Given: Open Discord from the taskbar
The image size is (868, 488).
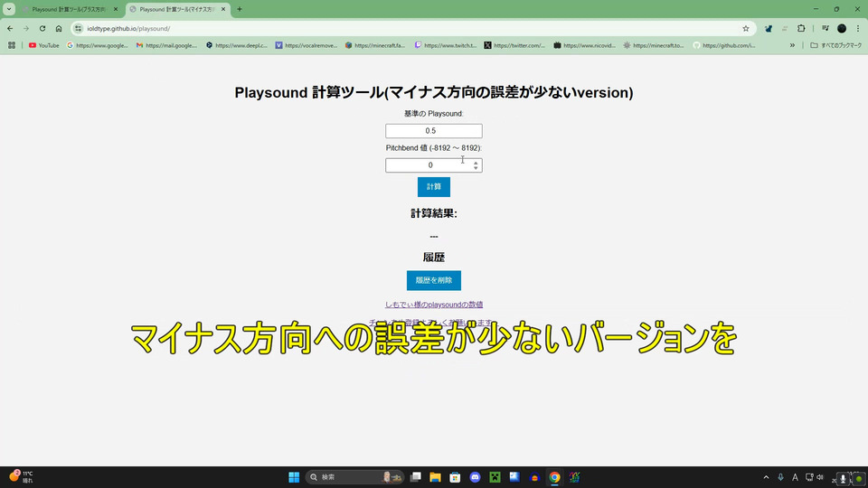Looking at the screenshot, I should [475, 477].
